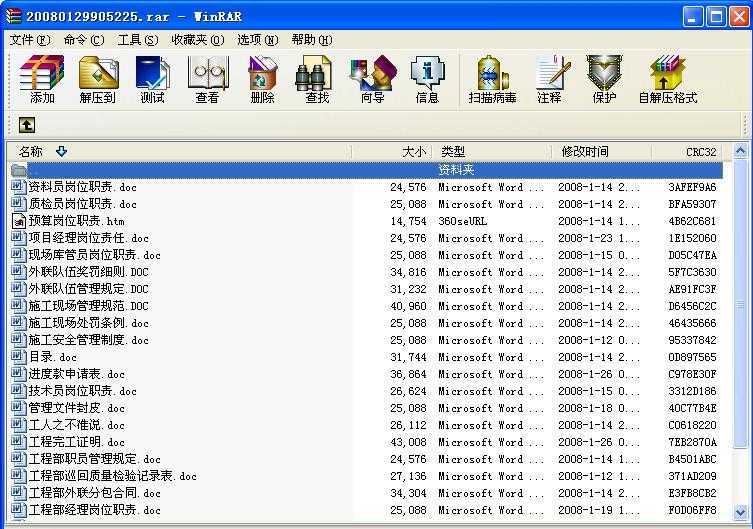Click Word icon of 工人之不准说.doc

click(18, 425)
